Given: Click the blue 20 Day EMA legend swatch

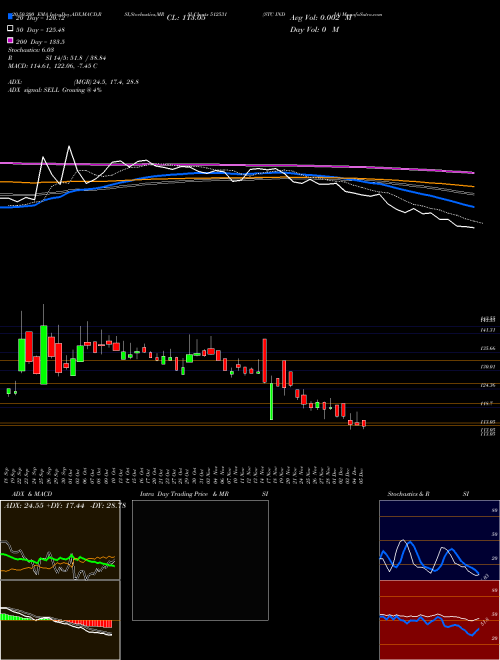Looking at the screenshot, I should click(11, 16).
